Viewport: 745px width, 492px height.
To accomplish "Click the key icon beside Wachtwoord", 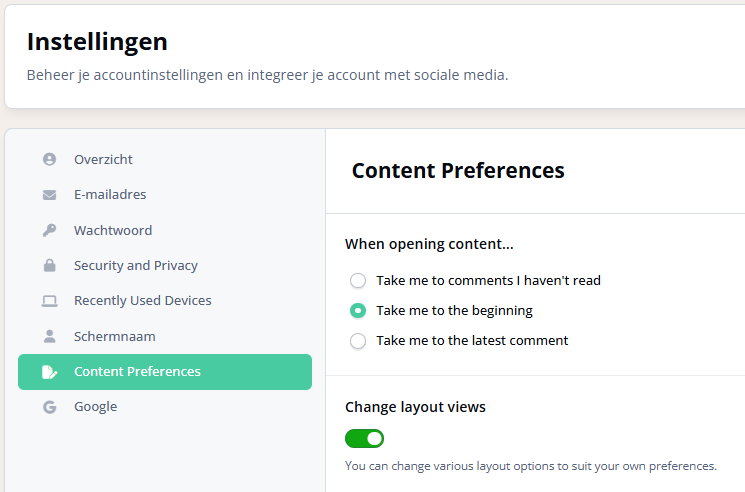I will (x=49, y=230).
